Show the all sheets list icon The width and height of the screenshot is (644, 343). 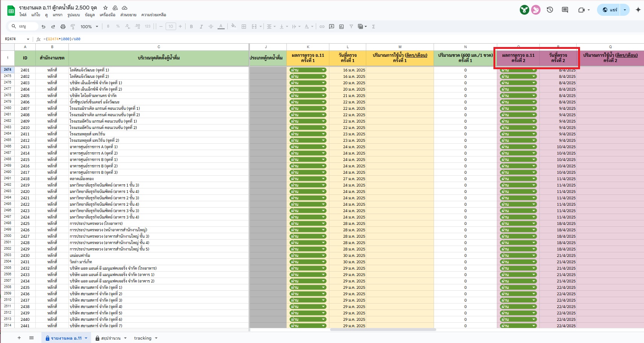click(x=31, y=338)
